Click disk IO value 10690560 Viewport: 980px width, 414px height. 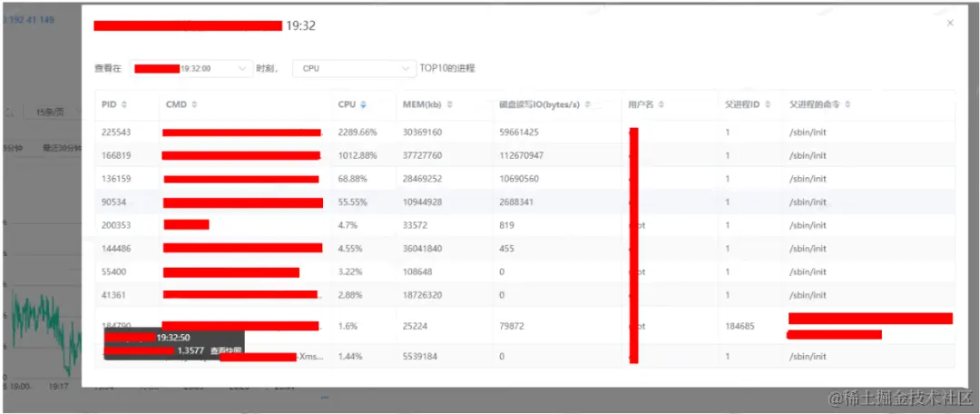point(519,179)
